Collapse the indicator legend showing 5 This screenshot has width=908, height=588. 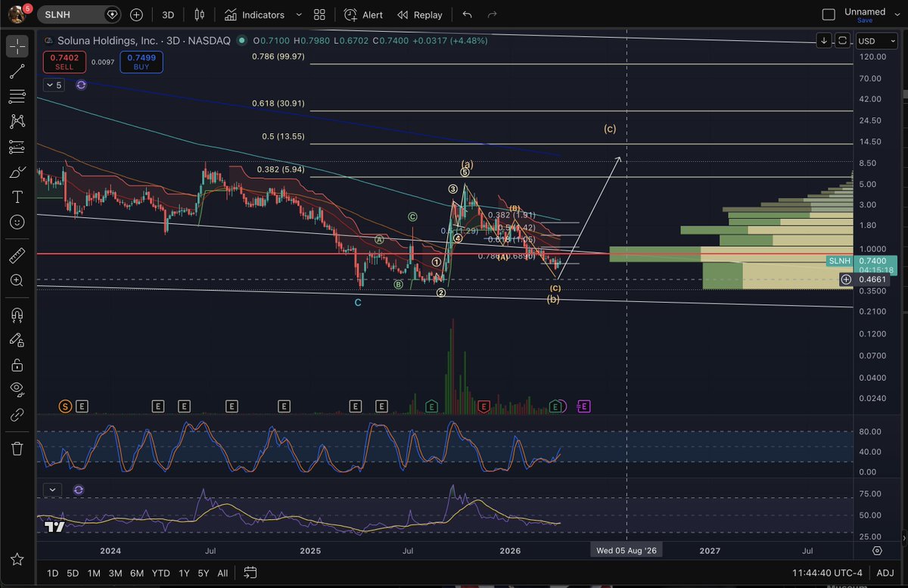55,86
